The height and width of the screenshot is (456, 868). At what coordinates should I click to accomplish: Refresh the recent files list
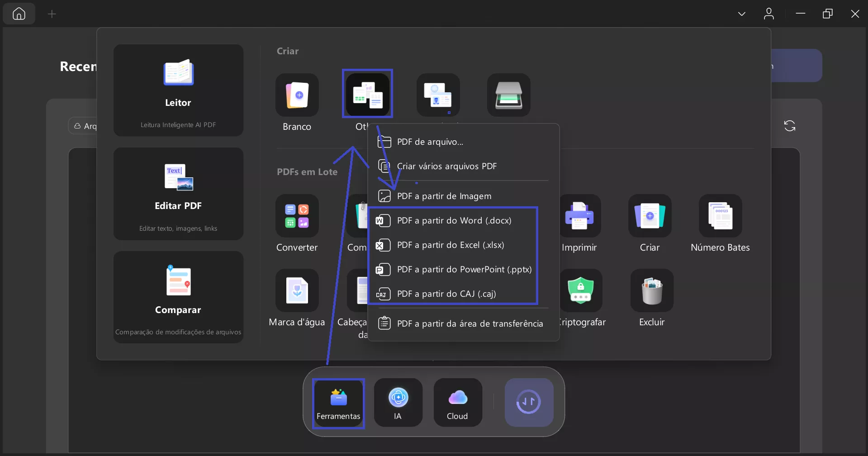pyautogui.click(x=790, y=126)
